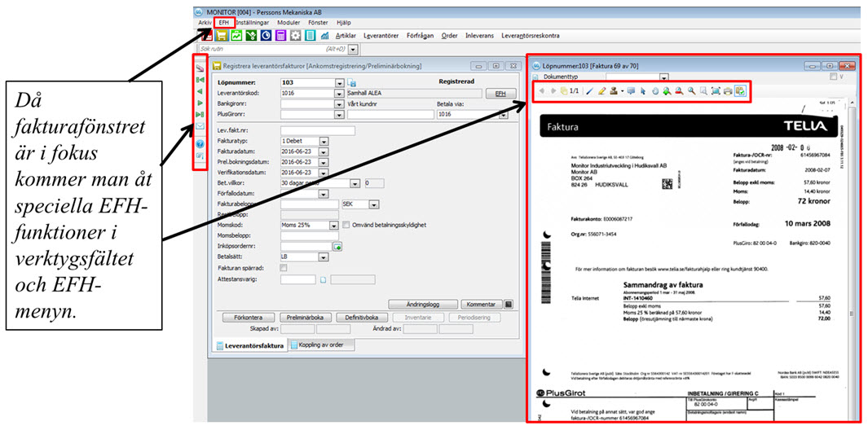The height and width of the screenshot is (430, 868).
Task: Open the Fakturadatum date dropdown
Action: coord(324,151)
